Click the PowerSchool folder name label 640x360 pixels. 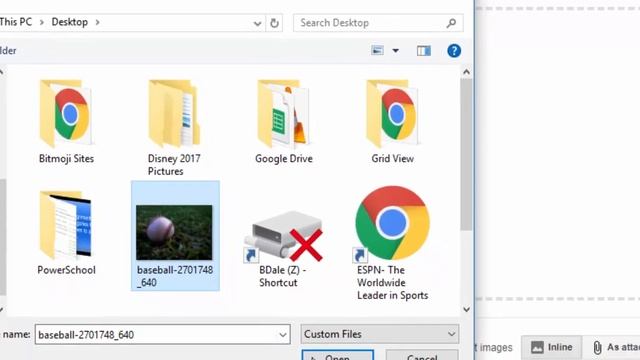click(x=66, y=270)
